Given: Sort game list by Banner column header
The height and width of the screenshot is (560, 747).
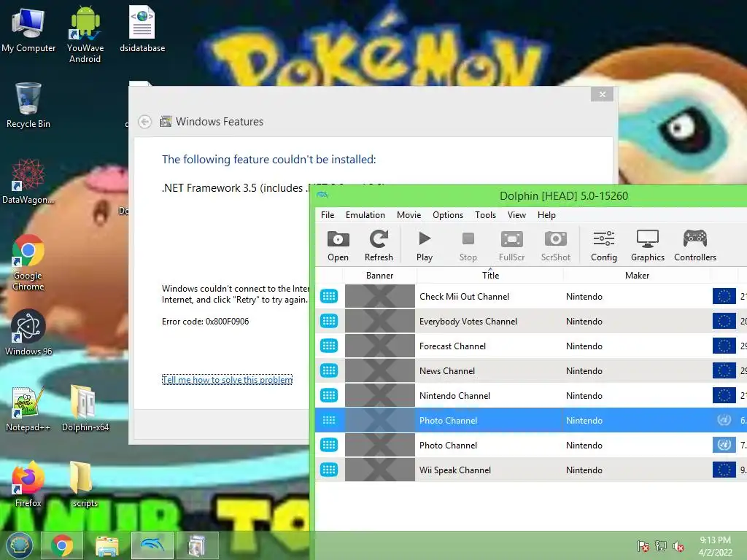Looking at the screenshot, I should [379, 275].
